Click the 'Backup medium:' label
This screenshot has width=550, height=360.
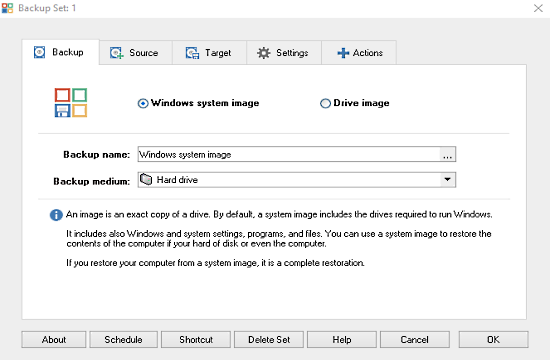pos(92,181)
